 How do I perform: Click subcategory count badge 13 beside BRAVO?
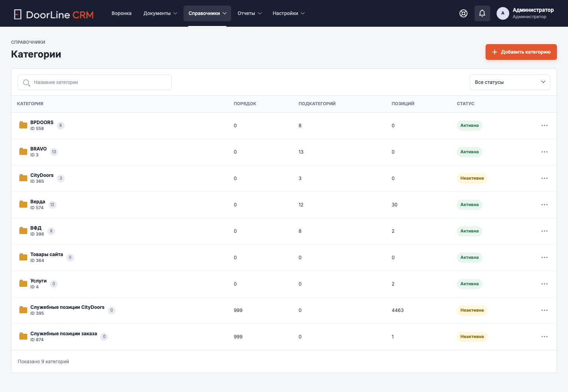(54, 152)
